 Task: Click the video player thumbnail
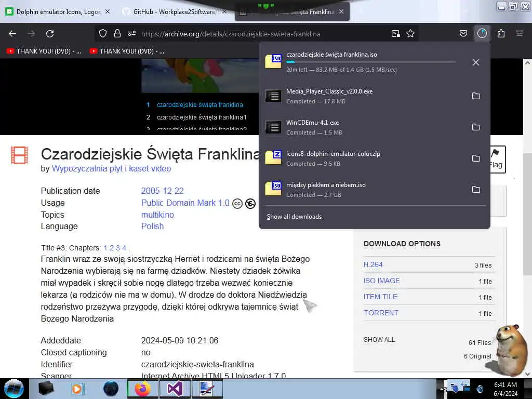click(200, 76)
